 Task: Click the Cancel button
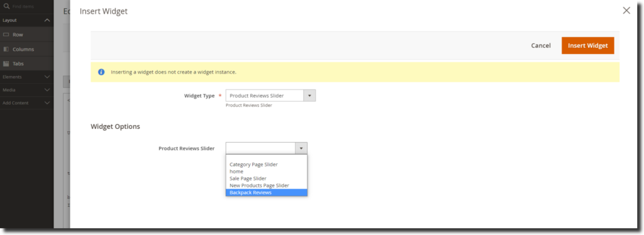[x=541, y=45]
